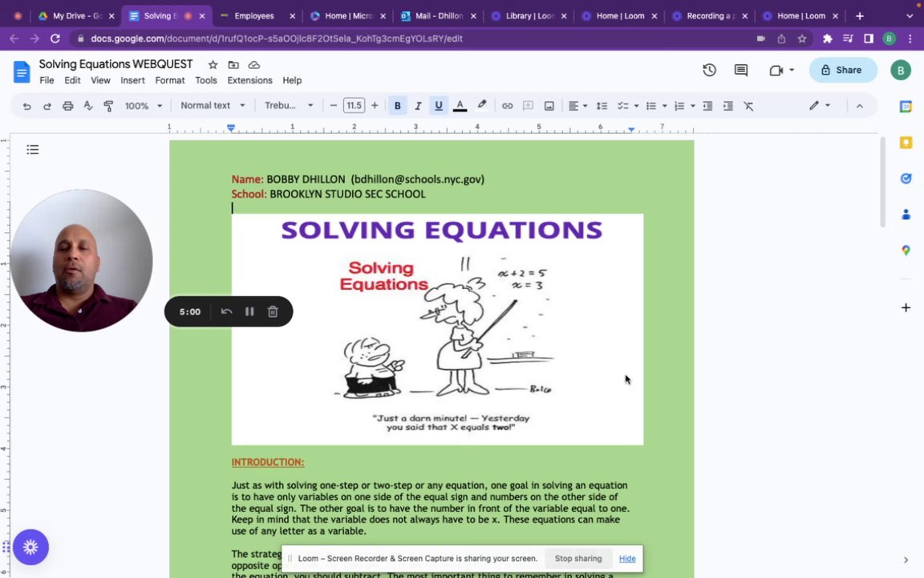Screen dimensions: 924x578
Task: Click the font size field 11.5
Action: [x=354, y=106]
